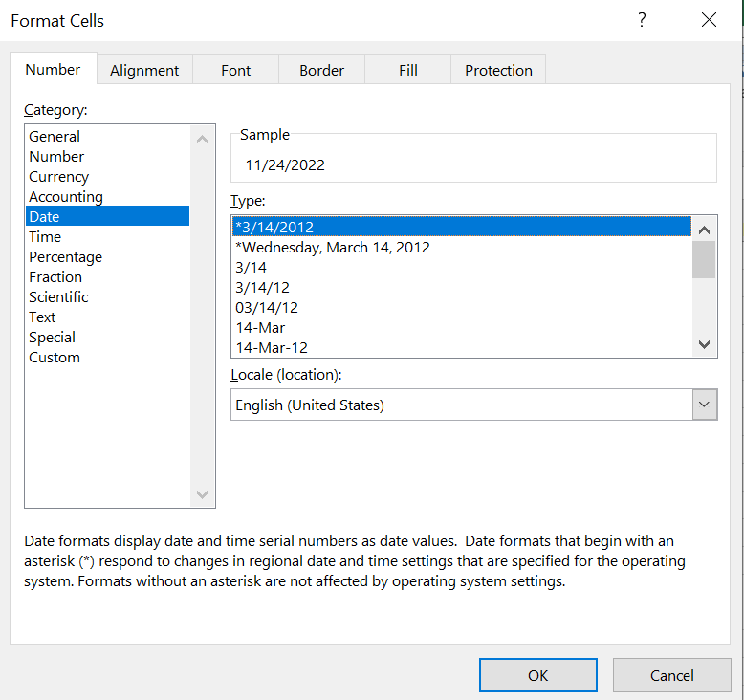744x700 pixels.
Task: Close the Format Cells dialog
Action: pos(709,20)
